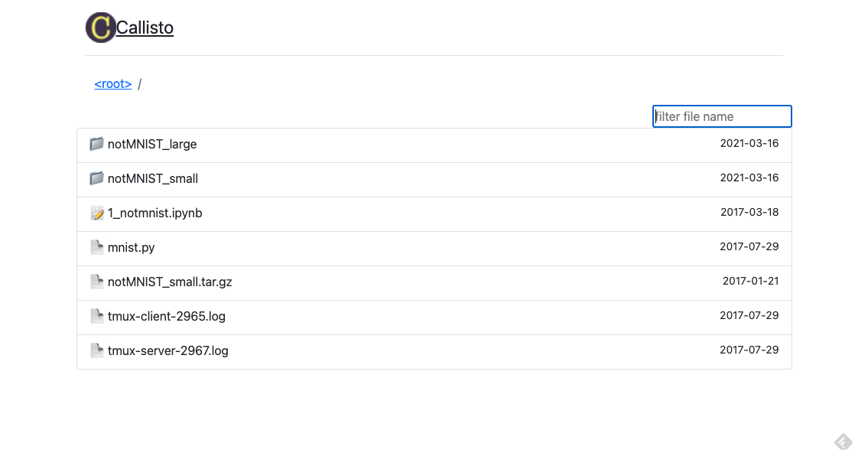Image resolution: width=868 pixels, height=466 pixels.
Task: Click the notMNIST_small folder icon
Action: tap(96, 178)
